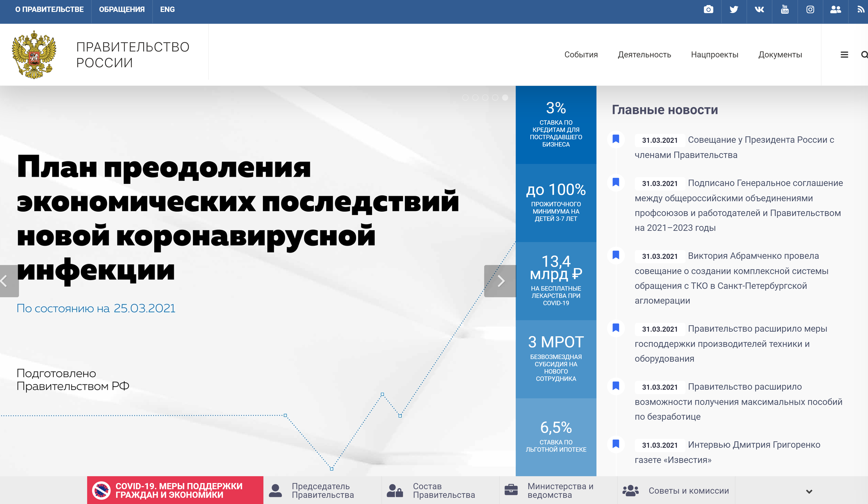The image size is (868, 504).
Task: Open the Instagram icon link
Action: 810,9
